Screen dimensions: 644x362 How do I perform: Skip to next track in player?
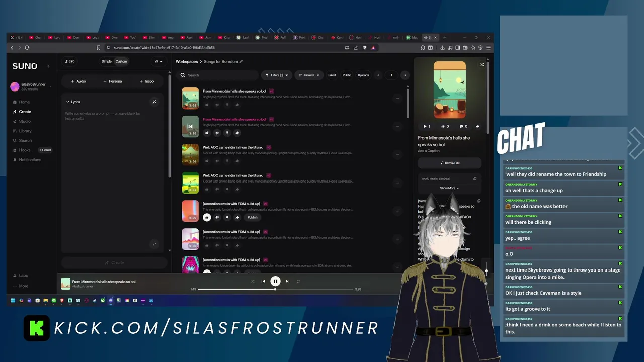click(287, 281)
